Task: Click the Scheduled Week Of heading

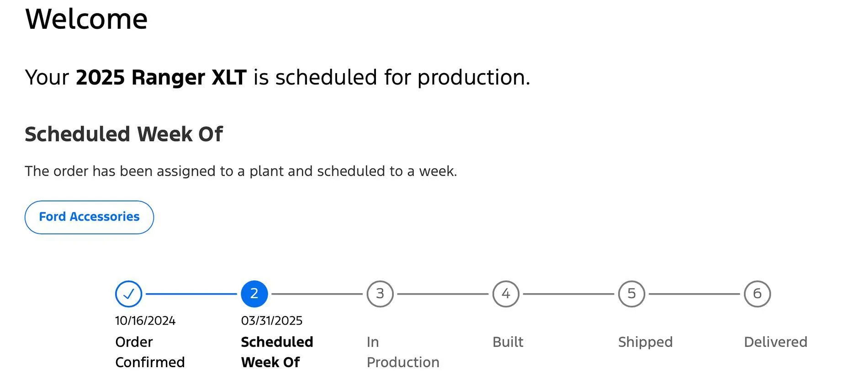Action: [x=124, y=134]
